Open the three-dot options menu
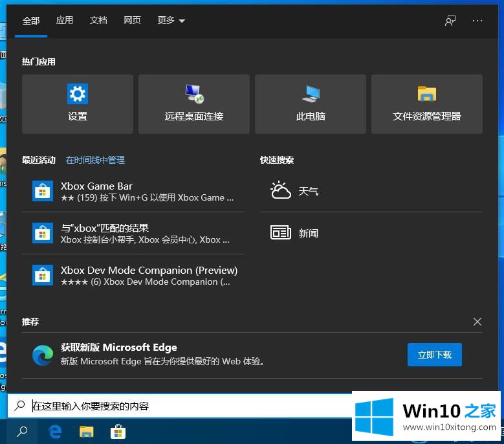The height and width of the screenshot is (444, 504). click(477, 21)
